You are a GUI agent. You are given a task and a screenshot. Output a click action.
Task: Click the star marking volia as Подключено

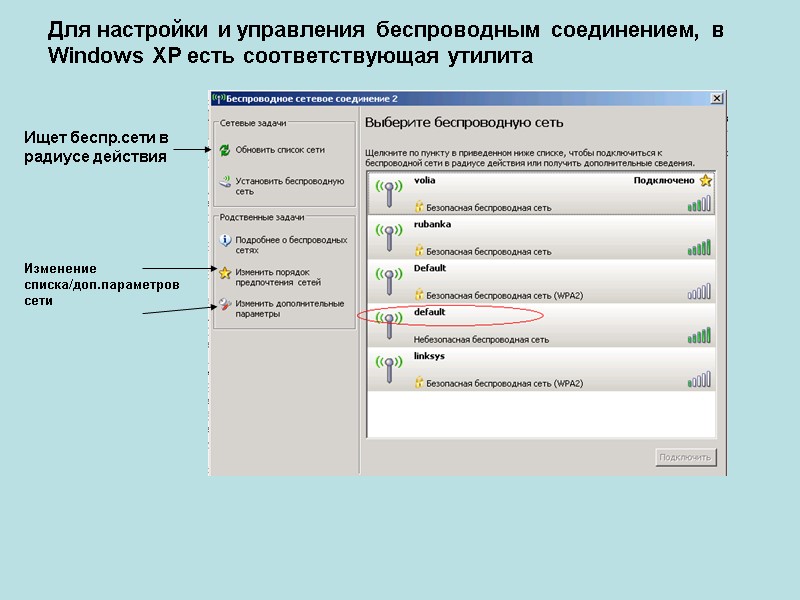tap(707, 182)
